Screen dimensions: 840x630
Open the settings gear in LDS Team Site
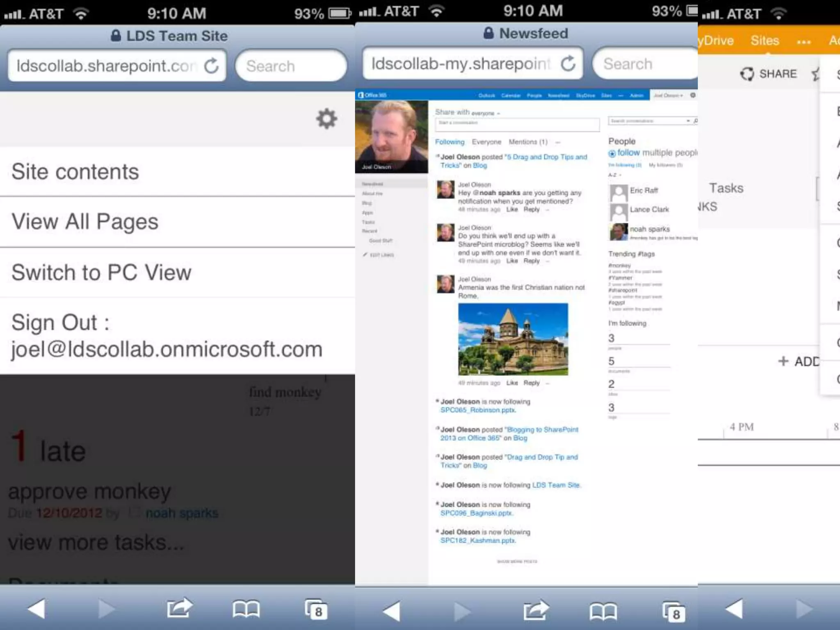pos(326,119)
